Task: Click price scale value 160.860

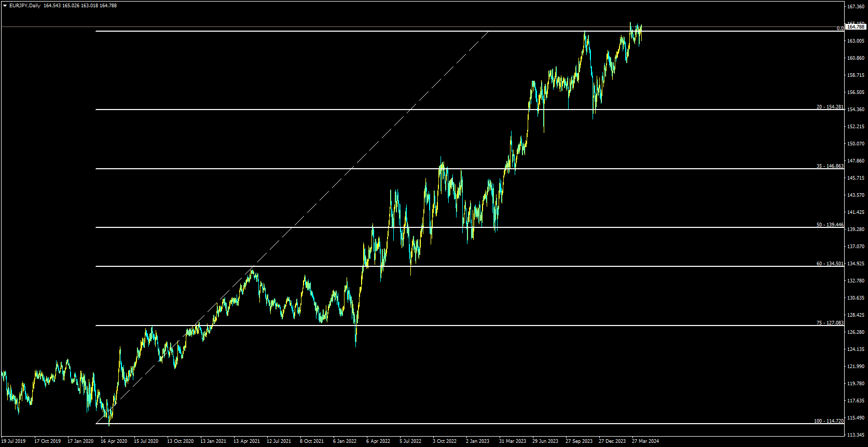Action: tap(856, 58)
